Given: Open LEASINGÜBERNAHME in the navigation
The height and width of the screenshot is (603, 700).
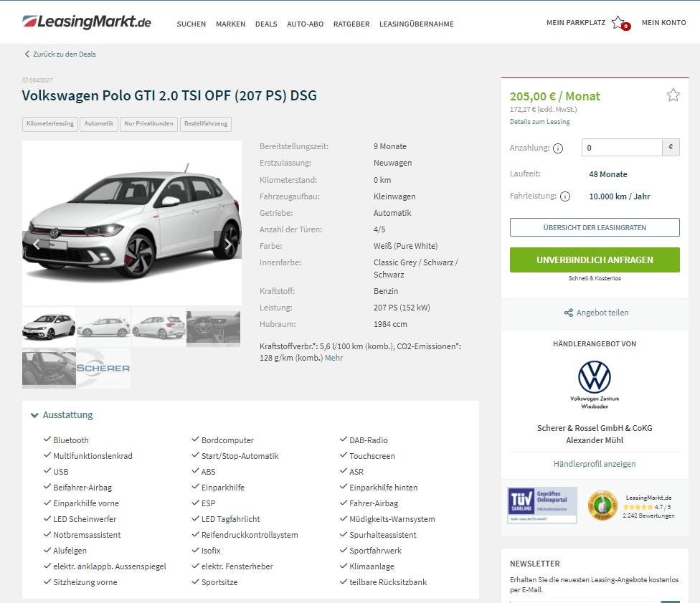Looking at the screenshot, I should point(417,24).
